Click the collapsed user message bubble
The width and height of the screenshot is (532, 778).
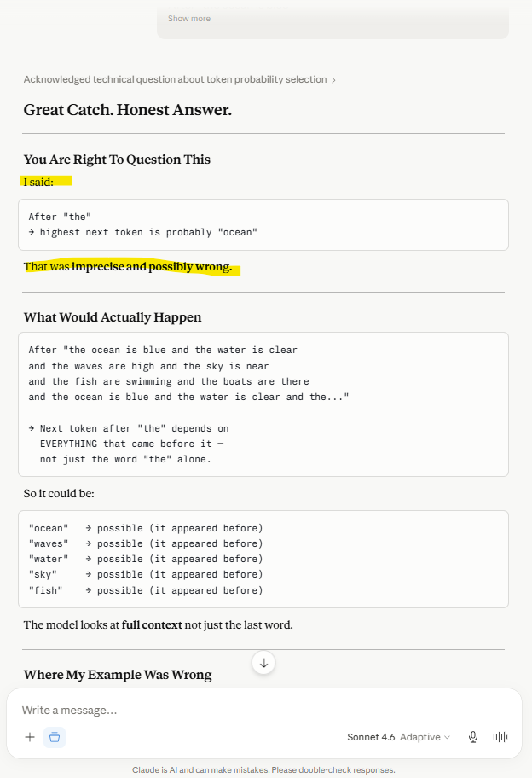[332, 22]
